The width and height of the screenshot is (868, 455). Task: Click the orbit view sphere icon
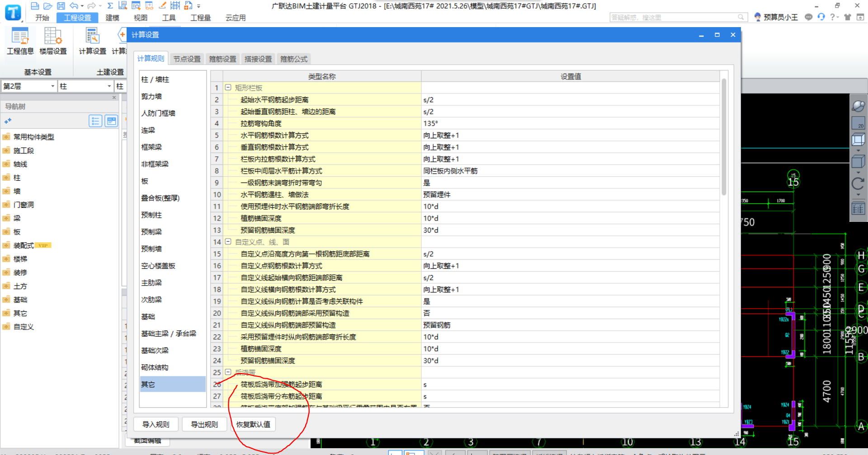click(858, 106)
